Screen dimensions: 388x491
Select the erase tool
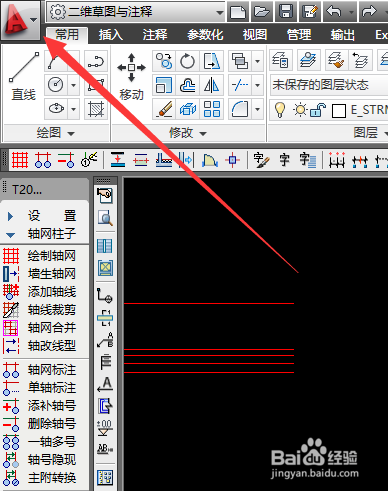[164, 109]
